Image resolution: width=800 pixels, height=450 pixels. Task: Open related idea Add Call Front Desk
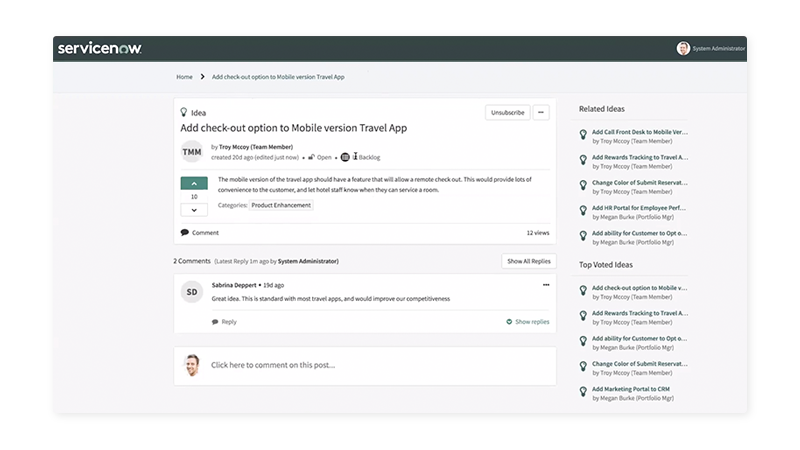coord(640,132)
